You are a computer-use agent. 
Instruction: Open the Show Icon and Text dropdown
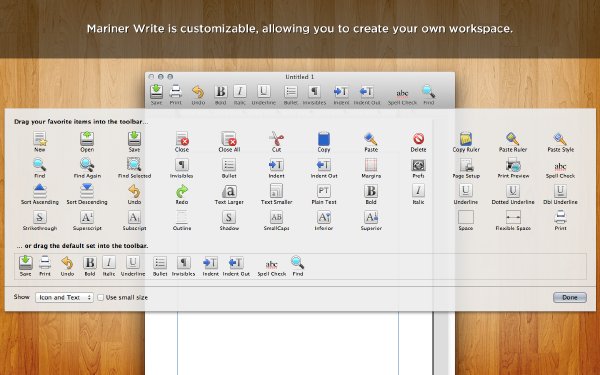pos(64,297)
